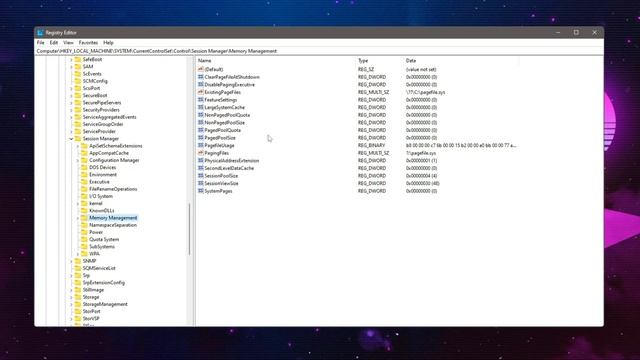Click the (Default) string value icon
640x360 pixels.
click(x=200, y=69)
